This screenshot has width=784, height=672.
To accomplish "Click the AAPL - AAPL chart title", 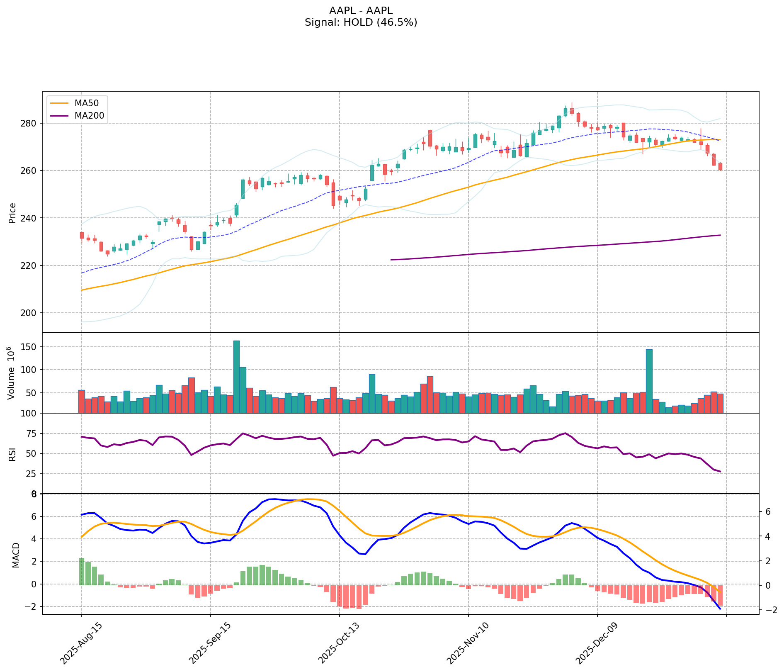I will (360, 11).
